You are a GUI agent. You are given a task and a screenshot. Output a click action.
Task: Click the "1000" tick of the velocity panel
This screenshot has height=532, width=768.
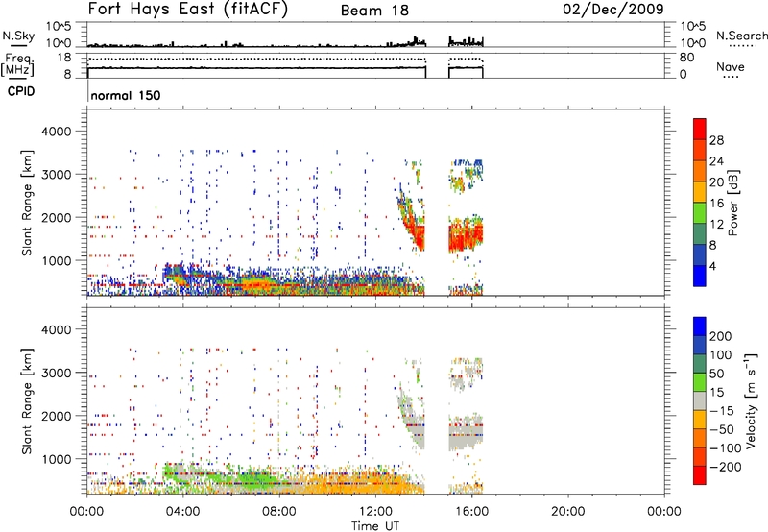(x=57, y=458)
